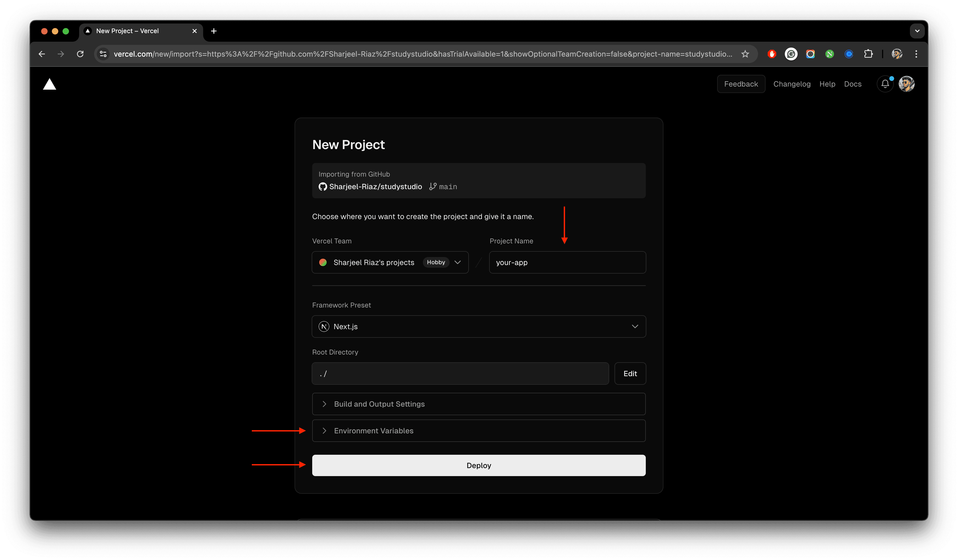
Task: Click the blue C extension icon
Action: (x=849, y=54)
